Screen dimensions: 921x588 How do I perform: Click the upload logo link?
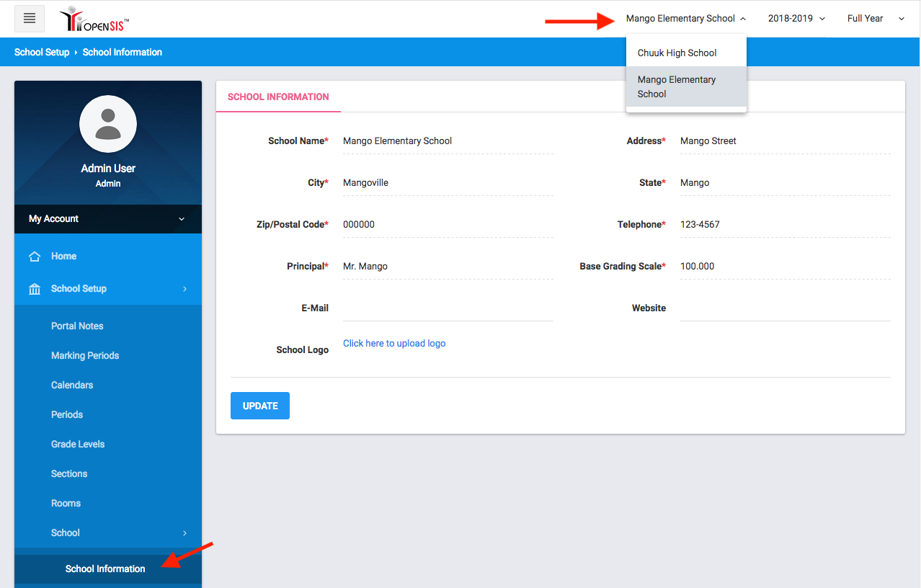[x=394, y=344]
